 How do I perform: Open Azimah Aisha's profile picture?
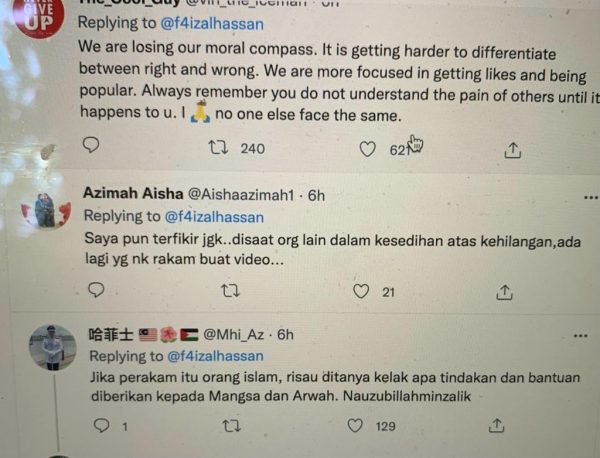[47, 209]
